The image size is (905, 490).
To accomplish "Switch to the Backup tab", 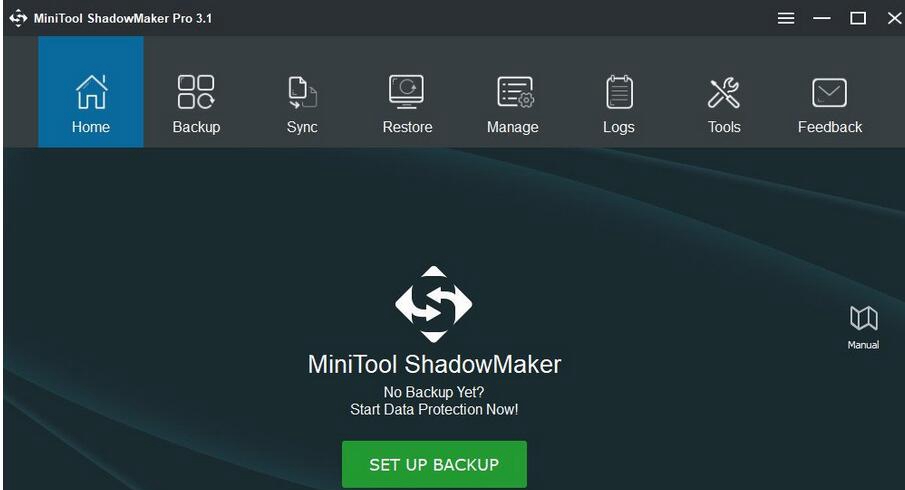I will pyautogui.click(x=196, y=104).
